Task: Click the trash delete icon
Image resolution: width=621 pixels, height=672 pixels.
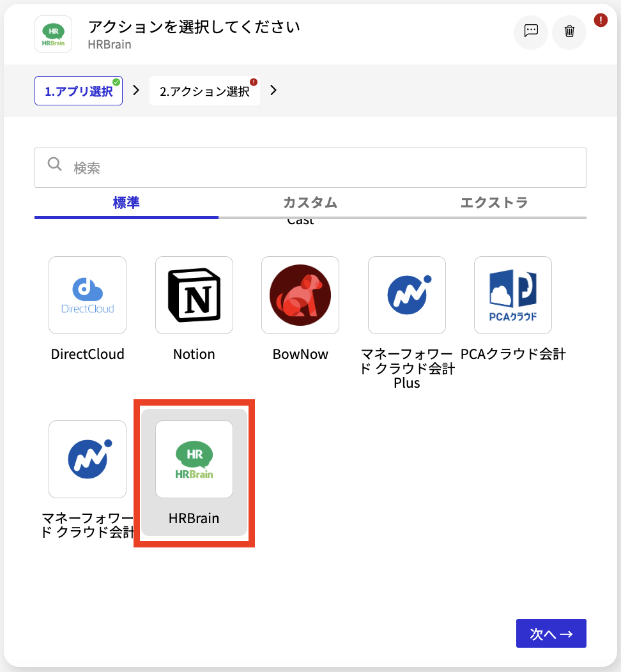Action: point(569,32)
